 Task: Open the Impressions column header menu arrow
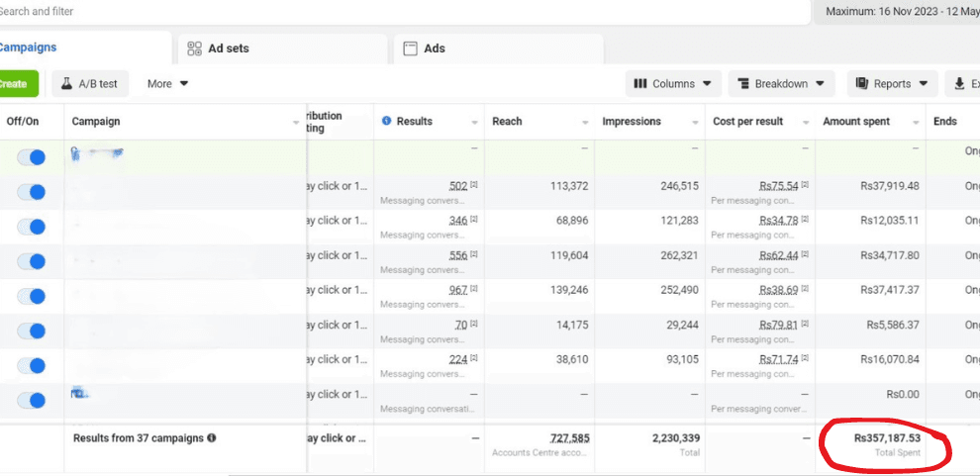(x=695, y=123)
